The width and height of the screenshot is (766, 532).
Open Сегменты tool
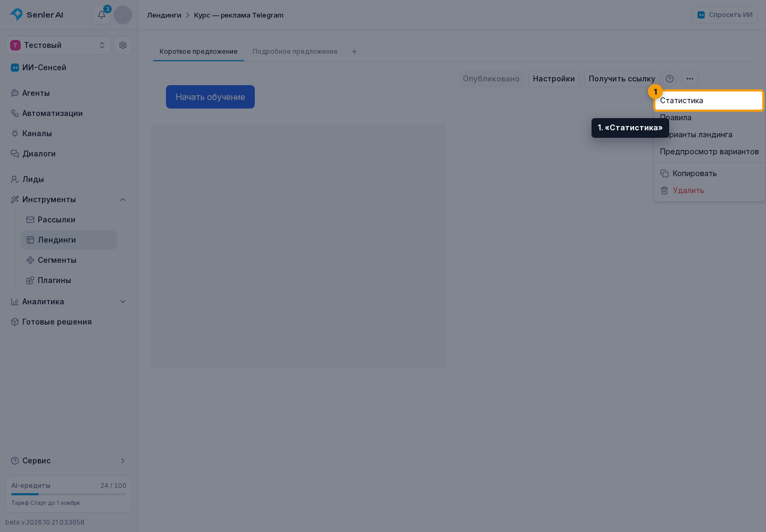point(69,260)
